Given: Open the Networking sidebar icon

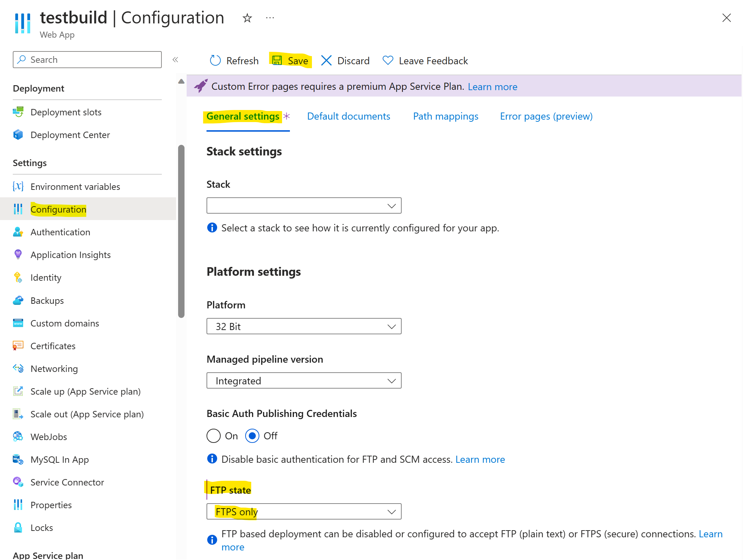Looking at the screenshot, I should [18, 368].
